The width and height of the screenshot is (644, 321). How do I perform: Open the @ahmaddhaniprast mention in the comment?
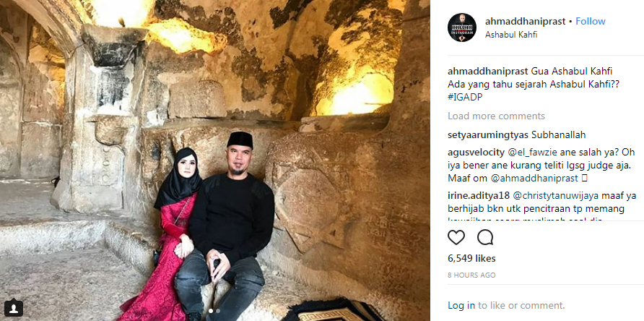[534, 179]
